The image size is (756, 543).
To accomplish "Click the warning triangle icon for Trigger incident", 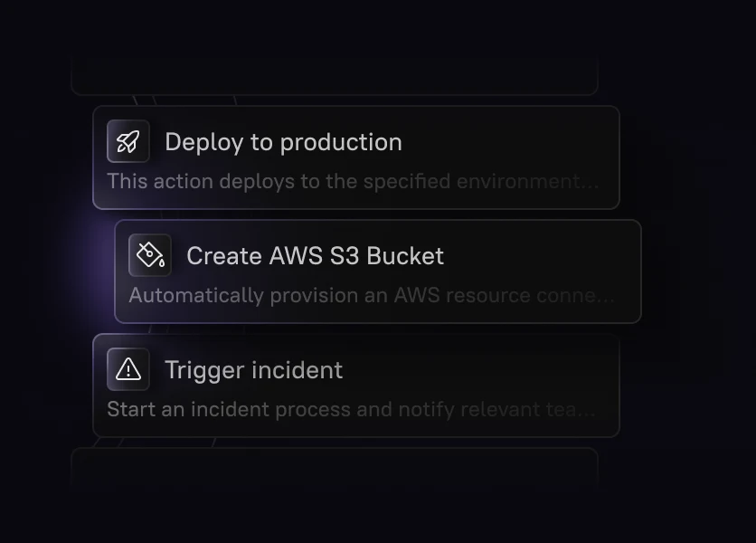I will click(128, 369).
